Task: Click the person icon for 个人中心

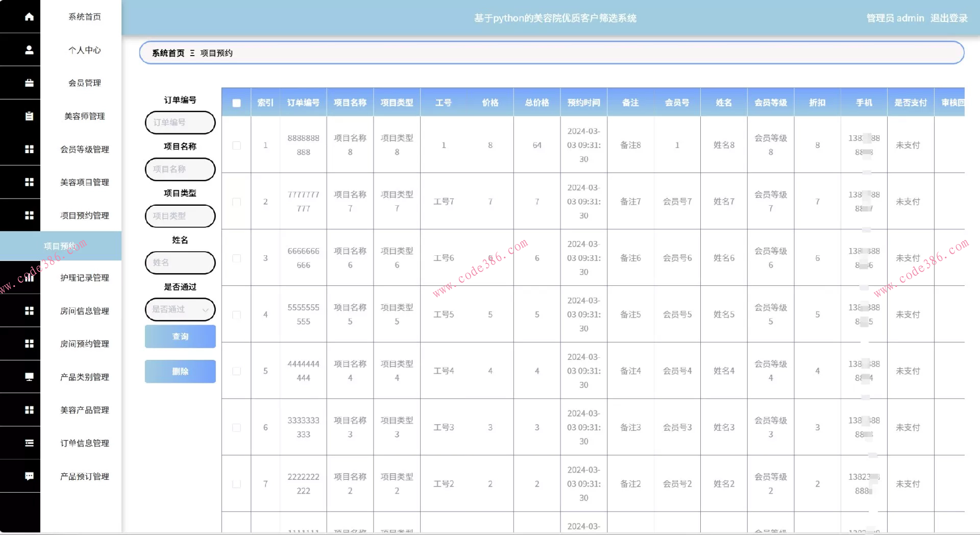Action: pos(29,50)
